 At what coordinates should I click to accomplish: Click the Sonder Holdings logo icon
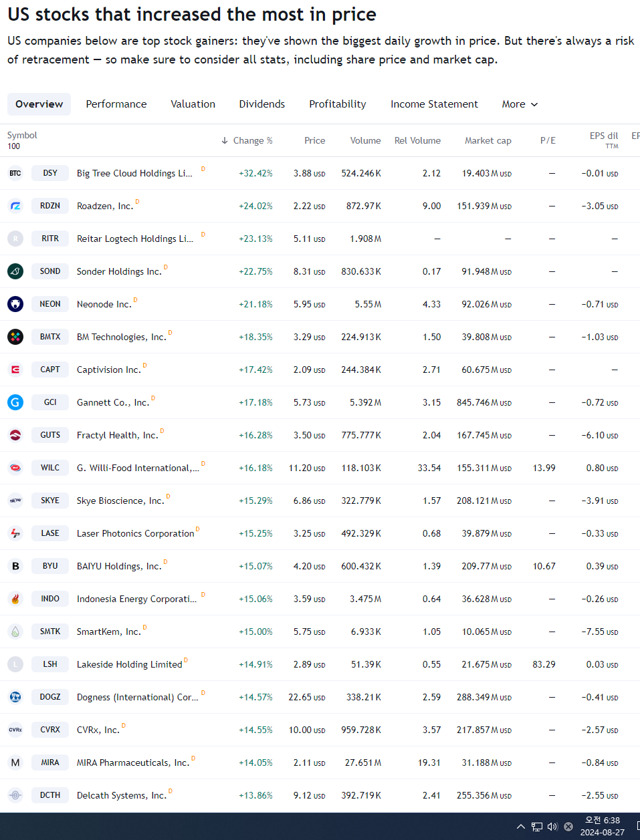[15, 271]
